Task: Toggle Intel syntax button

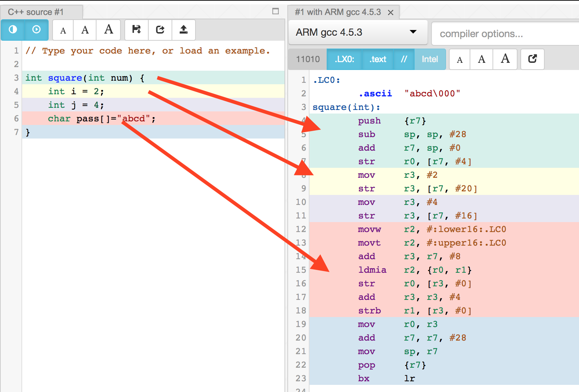Action: pos(430,59)
